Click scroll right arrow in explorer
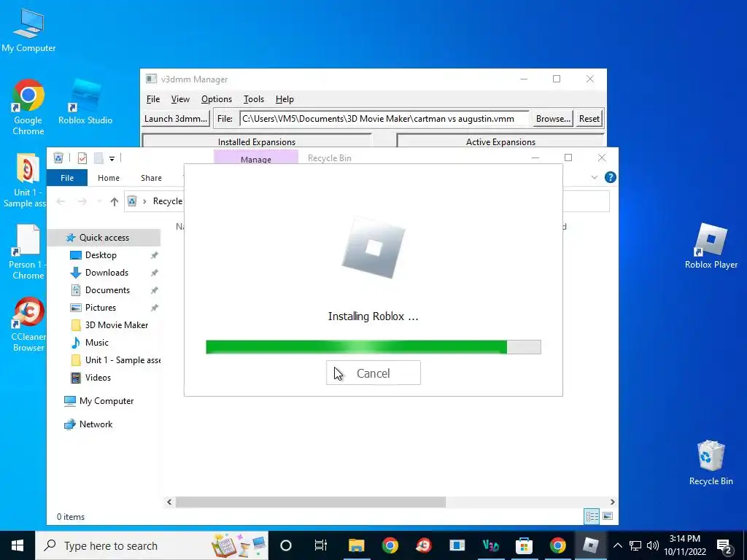The height and width of the screenshot is (560, 747). 612,502
